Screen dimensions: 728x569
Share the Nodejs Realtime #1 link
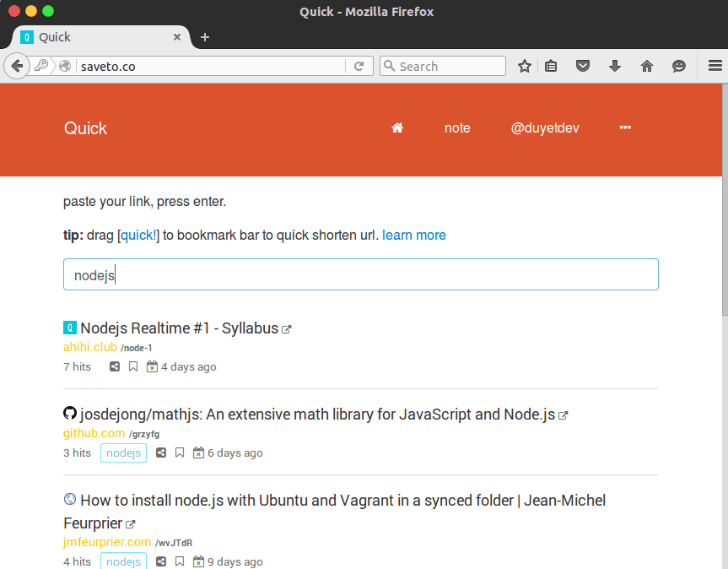tap(115, 366)
